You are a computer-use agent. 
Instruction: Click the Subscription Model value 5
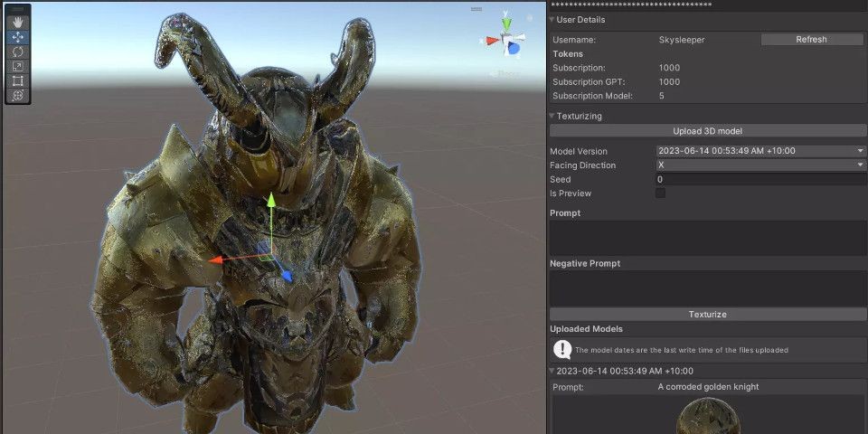(x=662, y=96)
